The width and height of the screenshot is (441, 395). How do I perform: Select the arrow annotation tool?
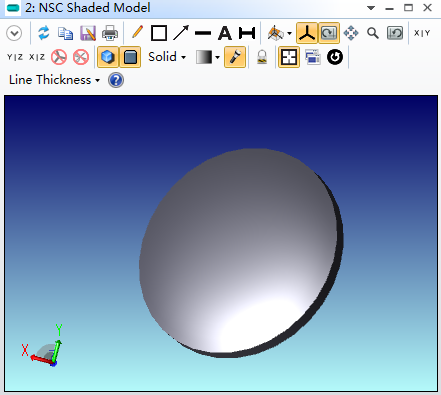[181, 33]
